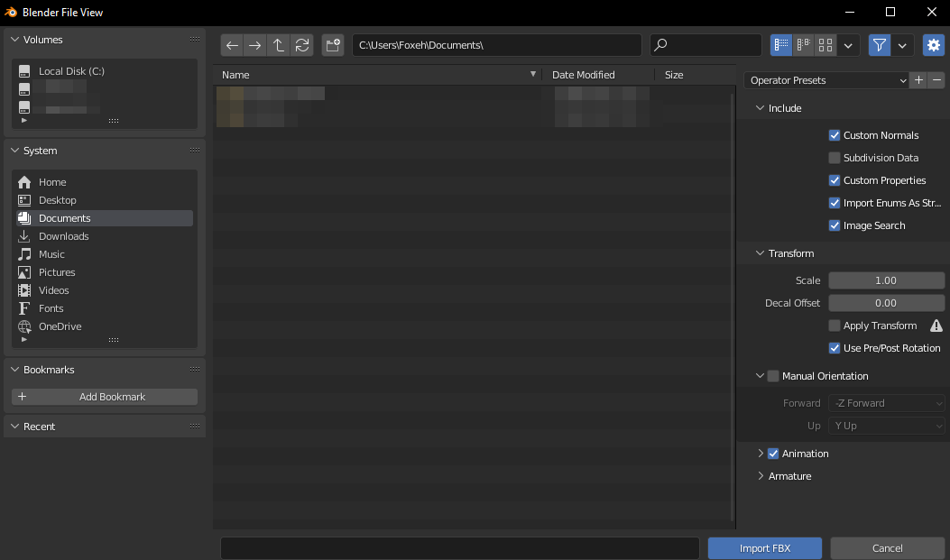Go back to previous folder
950x560 pixels.
[x=232, y=45]
